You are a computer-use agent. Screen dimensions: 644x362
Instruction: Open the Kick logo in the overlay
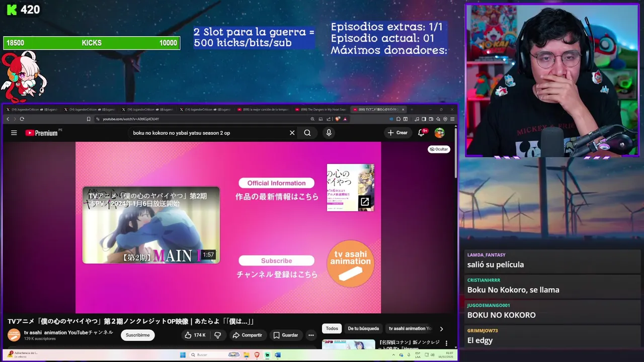pyautogui.click(x=11, y=10)
